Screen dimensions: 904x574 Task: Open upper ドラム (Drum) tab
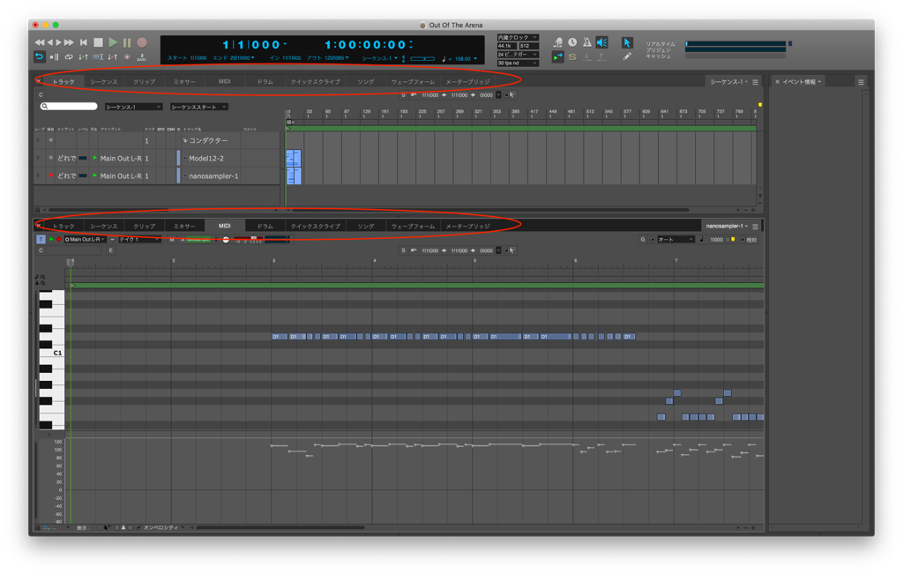point(265,82)
